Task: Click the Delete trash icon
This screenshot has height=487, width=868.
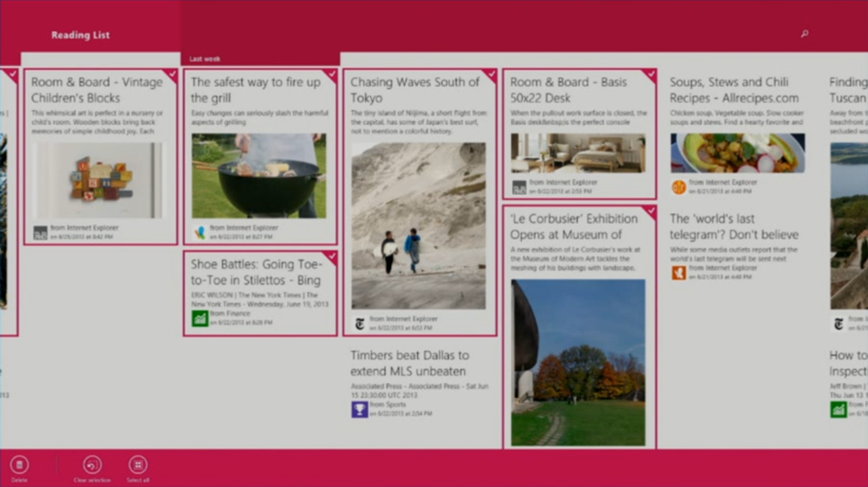Action: point(19,464)
